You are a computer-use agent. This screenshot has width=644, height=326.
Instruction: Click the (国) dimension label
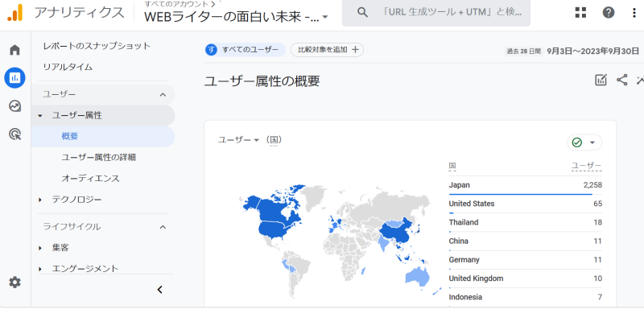tap(274, 140)
